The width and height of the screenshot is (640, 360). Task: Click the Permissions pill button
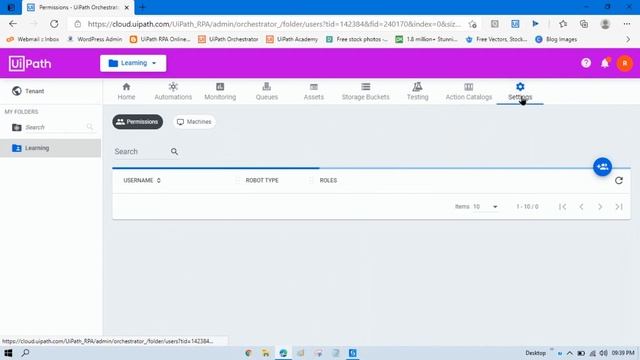(x=138, y=122)
